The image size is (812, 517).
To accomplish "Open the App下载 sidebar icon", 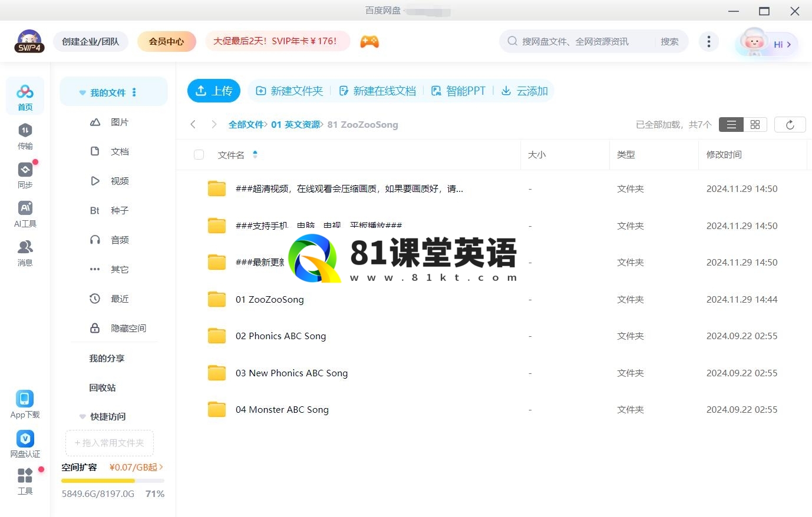I will click(25, 404).
